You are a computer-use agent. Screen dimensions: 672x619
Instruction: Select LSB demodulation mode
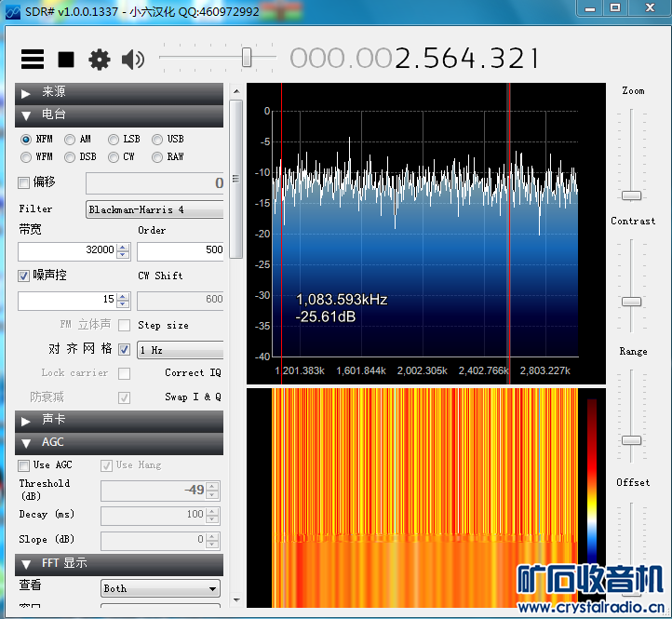114,140
